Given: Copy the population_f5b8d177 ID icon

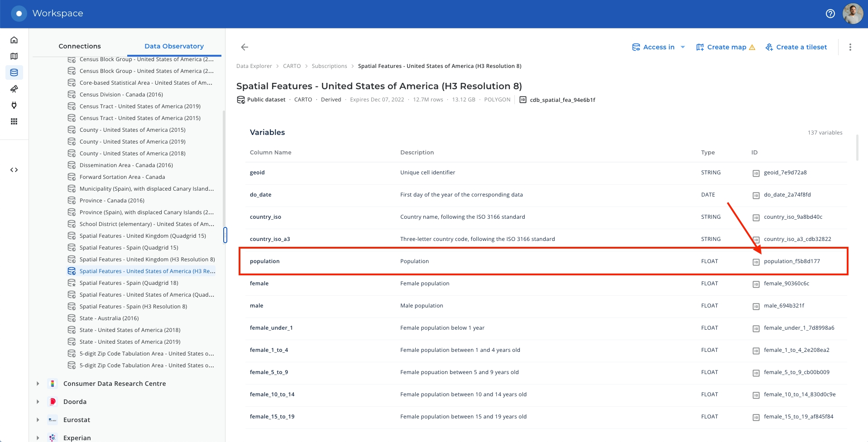Looking at the screenshot, I should 756,262.
